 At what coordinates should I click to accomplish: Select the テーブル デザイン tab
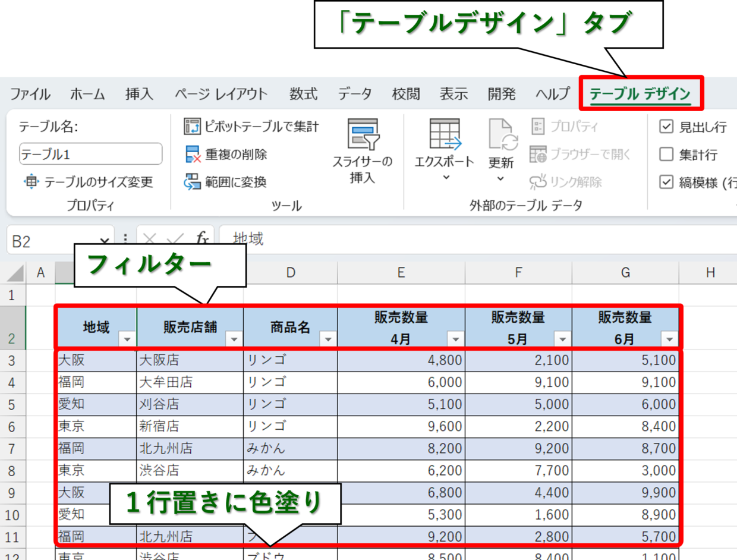pyautogui.click(x=640, y=94)
